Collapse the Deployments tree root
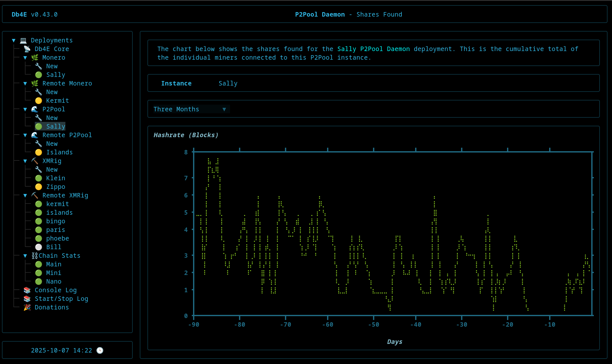This screenshot has width=612, height=364. pos(14,40)
